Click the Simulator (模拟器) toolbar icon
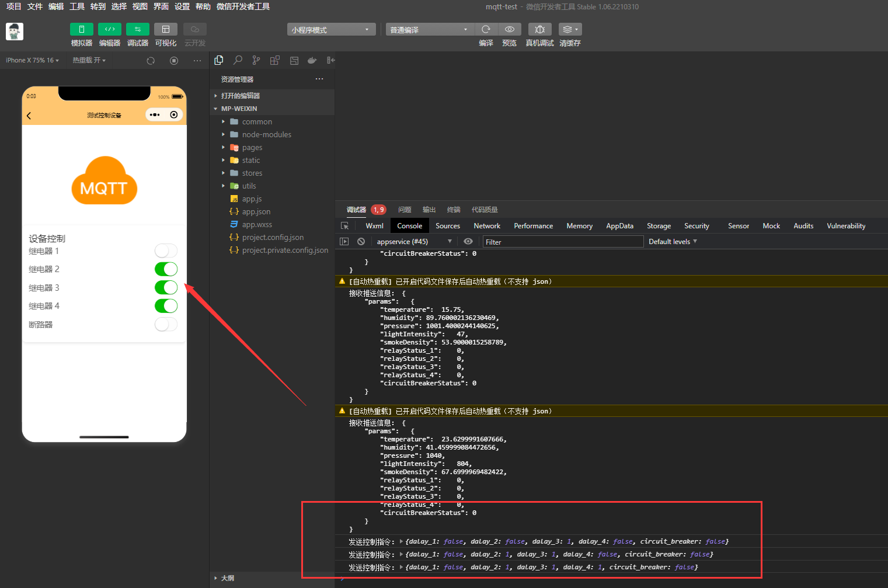The height and width of the screenshot is (588, 888). click(x=81, y=29)
